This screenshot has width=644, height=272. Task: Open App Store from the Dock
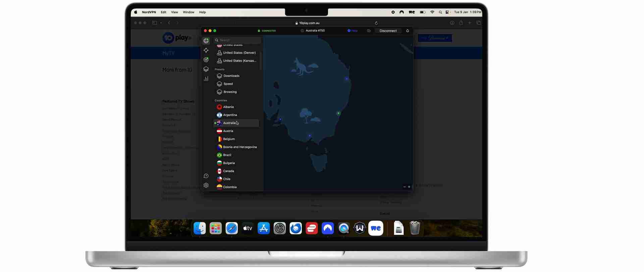(x=264, y=228)
